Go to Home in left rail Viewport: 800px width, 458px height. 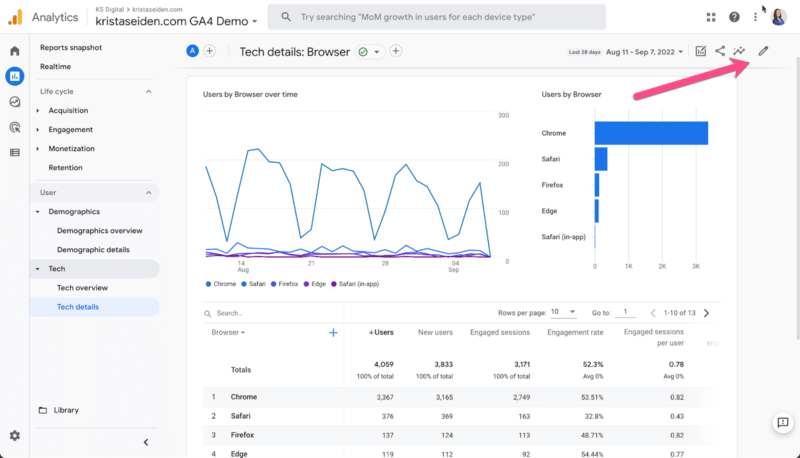pos(14,51)
